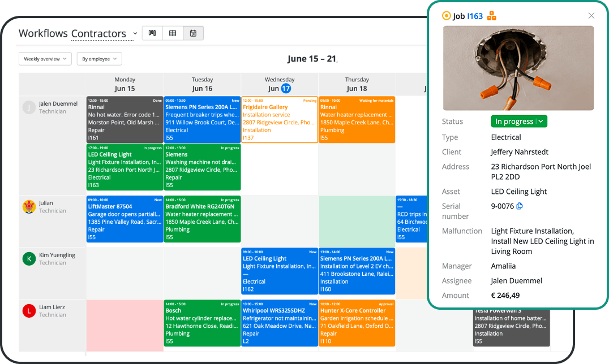Open the RCD trips electrical card
This screenshot has width=609, height=364.
[411, 219]
